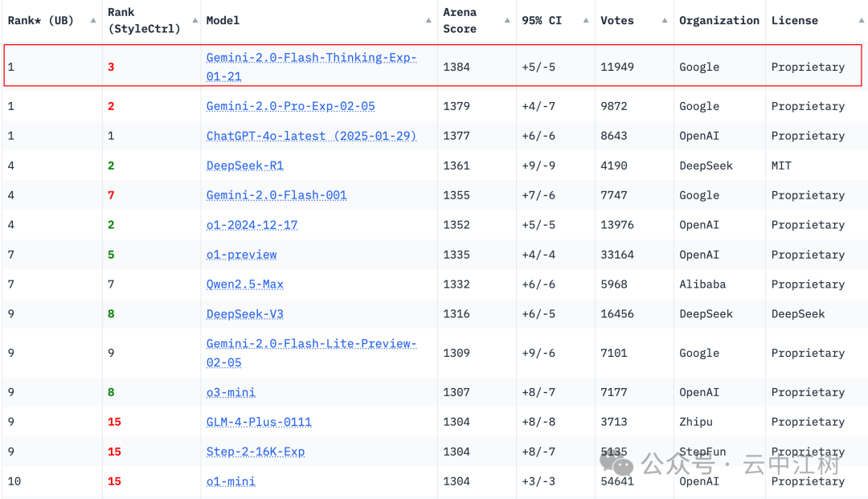The image size is (868, 499).
Task: Open the o1-2024-12-17 model page
Action: [x=252, y=225]
